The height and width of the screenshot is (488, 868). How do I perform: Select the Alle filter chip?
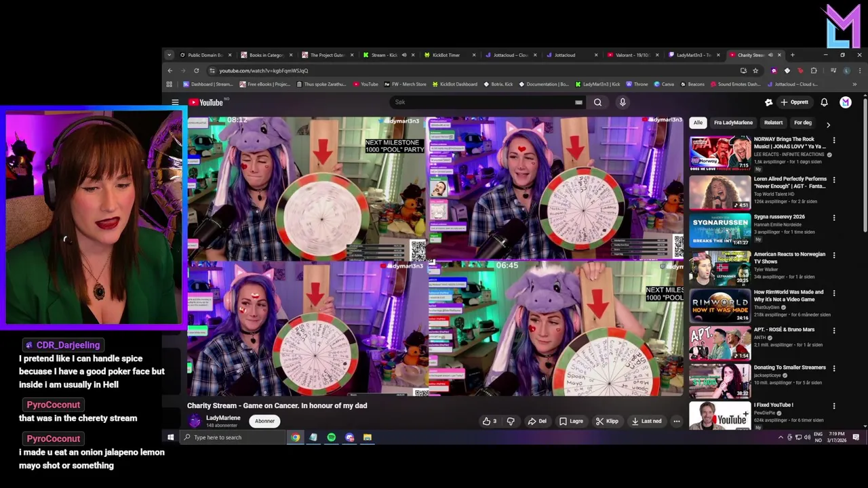click(698, 123)
